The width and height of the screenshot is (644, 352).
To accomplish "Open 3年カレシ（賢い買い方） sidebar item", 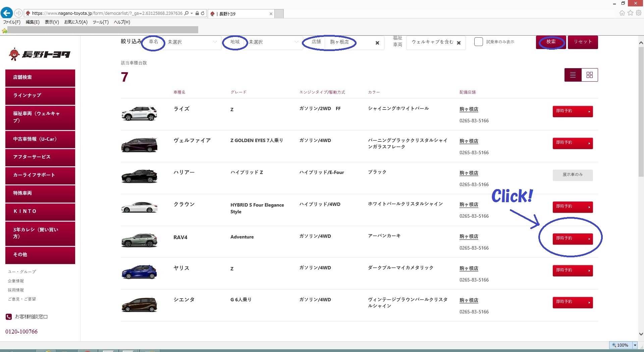I will tap(40, 233).
